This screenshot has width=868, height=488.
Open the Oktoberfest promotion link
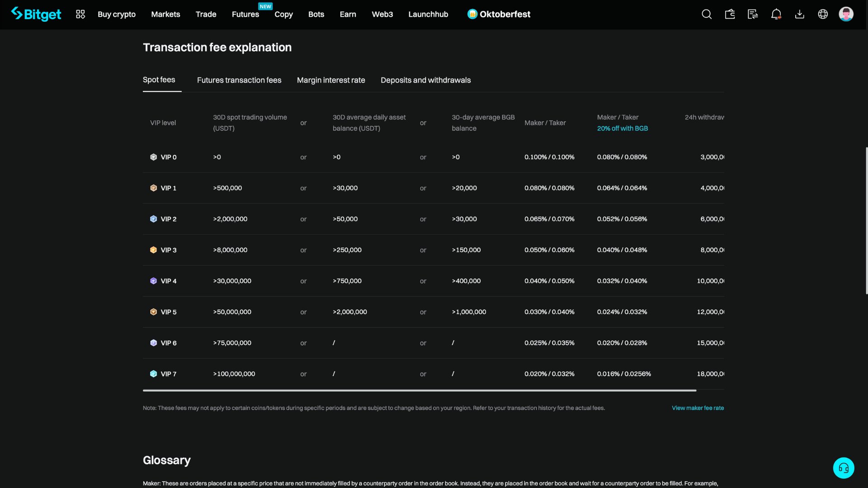coord(499,14)
